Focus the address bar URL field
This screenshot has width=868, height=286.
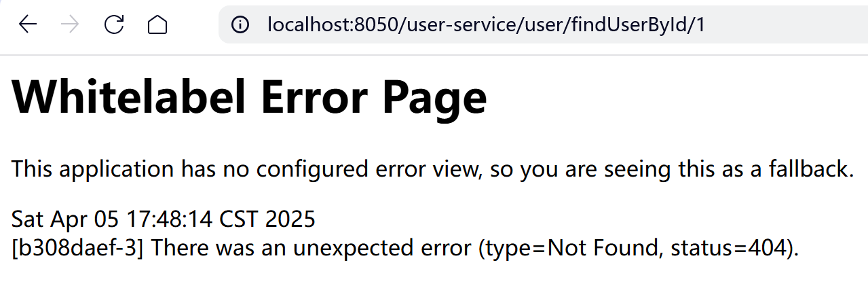click(543, 25)
